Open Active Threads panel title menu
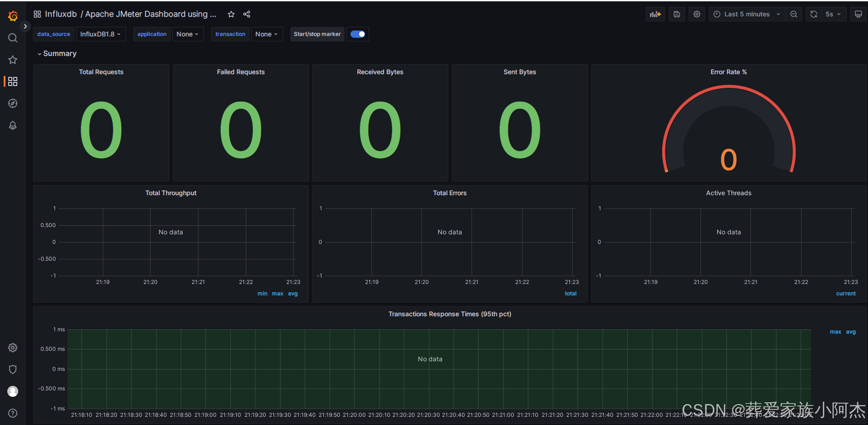Image resolution: width=868 pixels, height=425 pixels. coord(729,193)
